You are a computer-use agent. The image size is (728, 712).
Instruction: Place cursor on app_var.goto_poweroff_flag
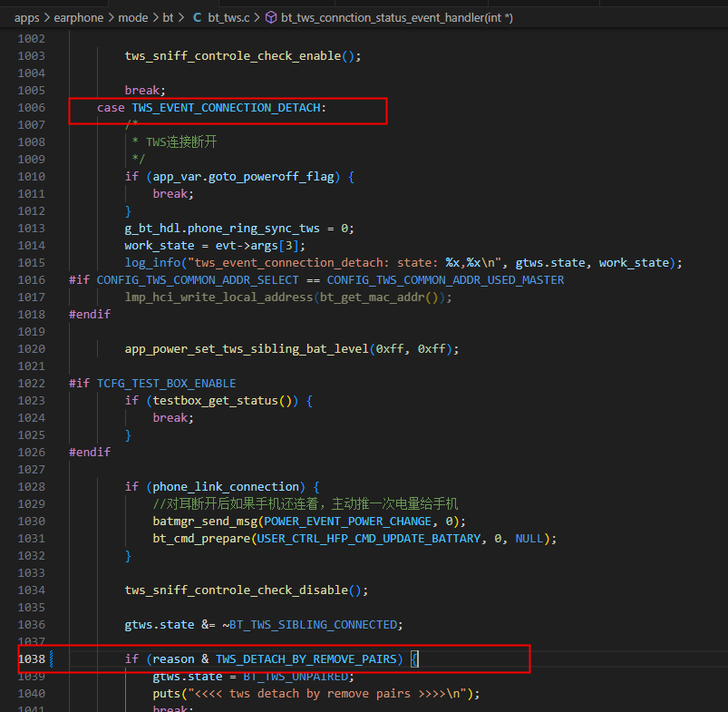click(243, 177)
